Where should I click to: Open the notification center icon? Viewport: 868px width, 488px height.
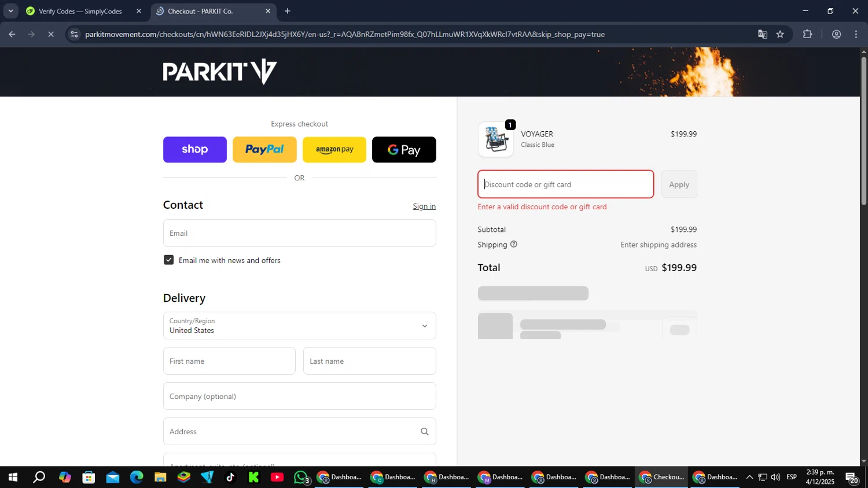(852, 478)
